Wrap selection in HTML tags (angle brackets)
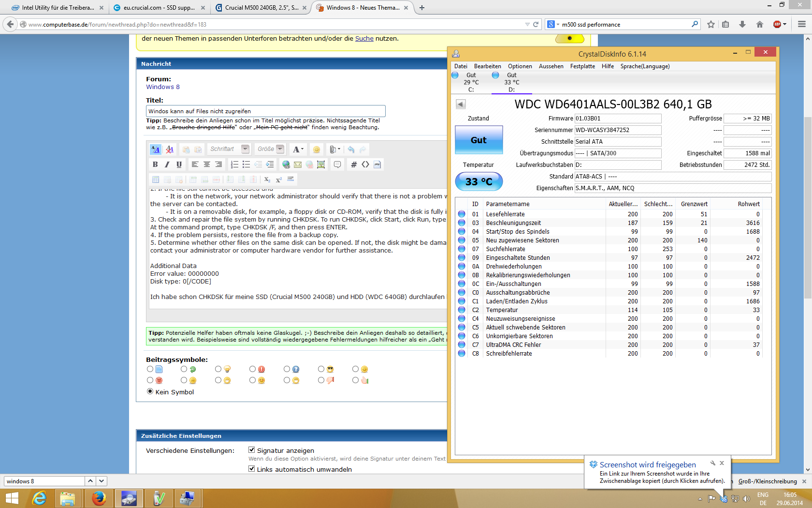Image resolution: width=812 pixels, height=508 pixels. (365, 164)
